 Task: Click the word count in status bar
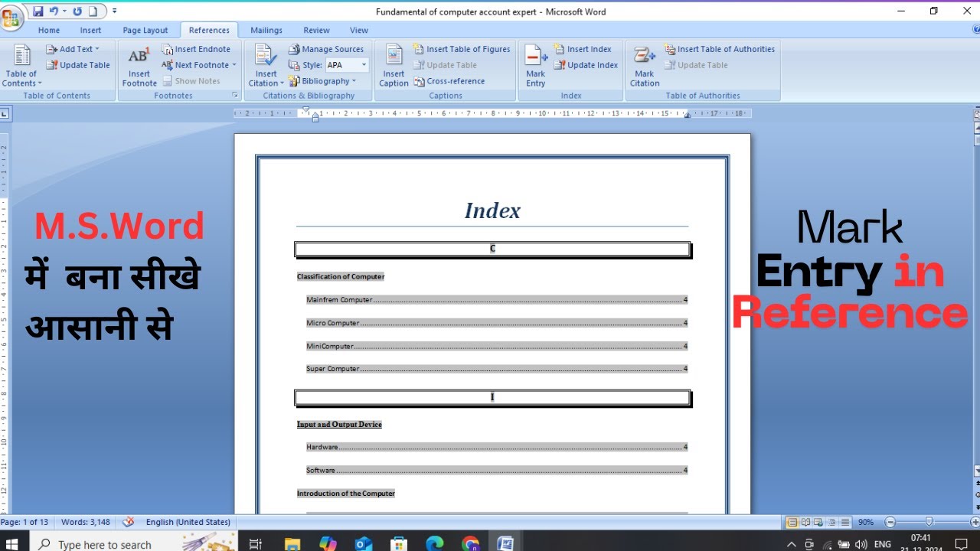(x=86, y=522)
